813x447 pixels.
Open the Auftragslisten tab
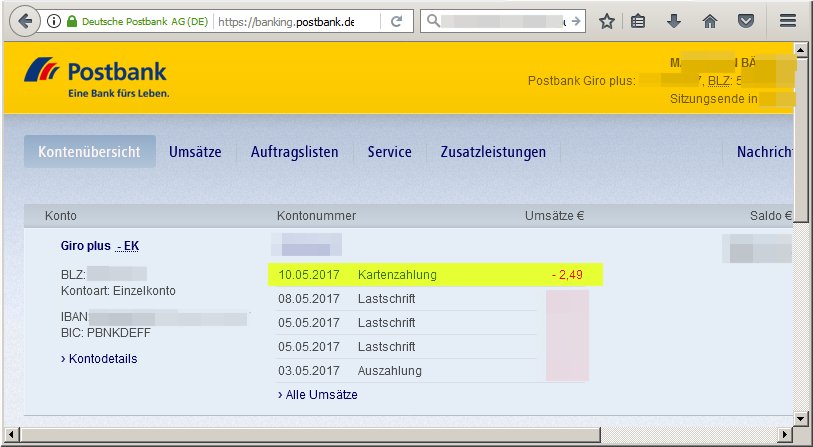[x=294, y=152]
